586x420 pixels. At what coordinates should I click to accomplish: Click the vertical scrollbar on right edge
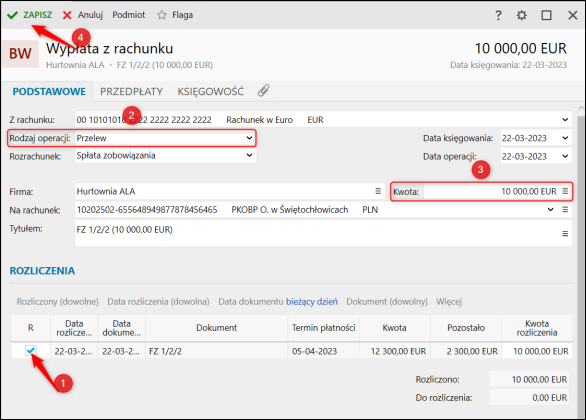click(581, 262)
